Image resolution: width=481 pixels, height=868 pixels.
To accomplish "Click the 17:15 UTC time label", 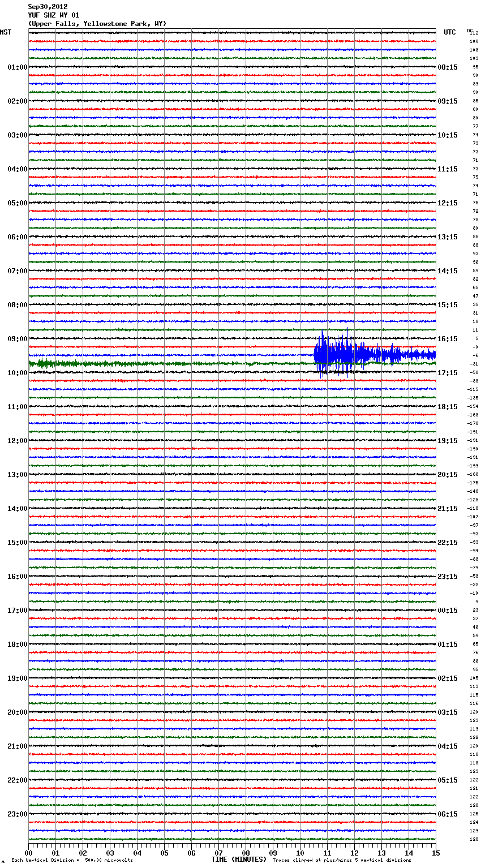I will click(448, 373).
